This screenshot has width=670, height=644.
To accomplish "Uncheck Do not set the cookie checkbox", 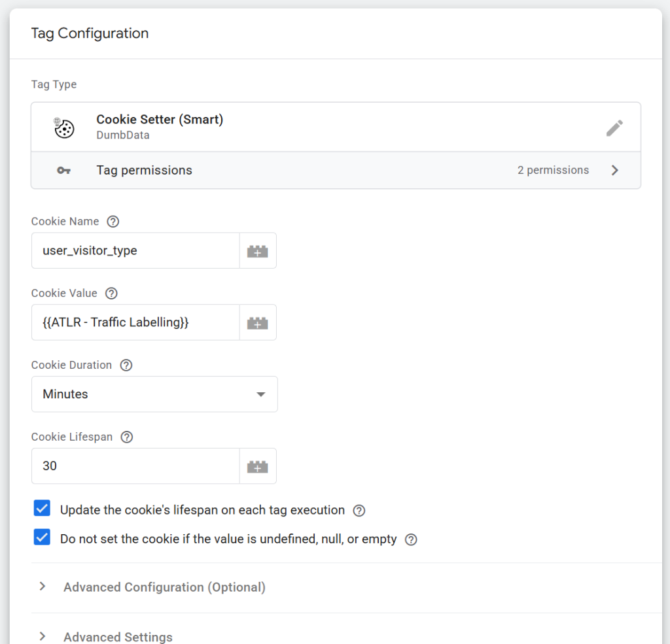I will pos(43,538).
